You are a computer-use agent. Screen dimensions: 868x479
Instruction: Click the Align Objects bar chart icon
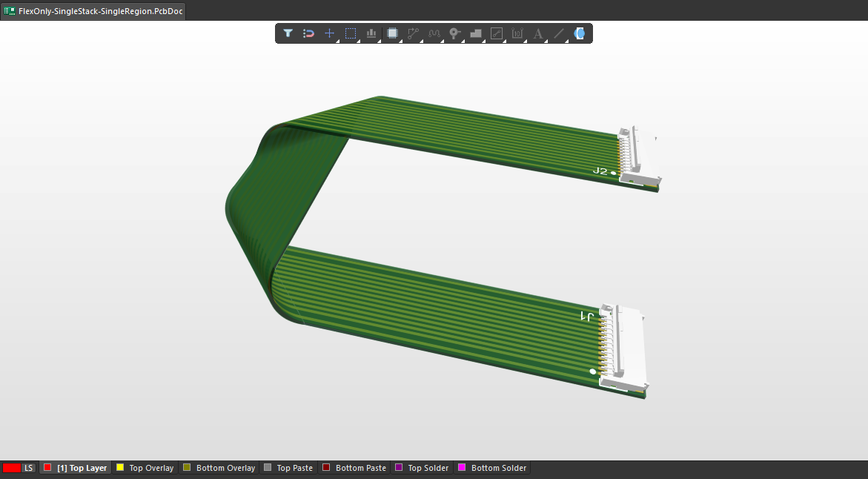click(x=371, y=33)
